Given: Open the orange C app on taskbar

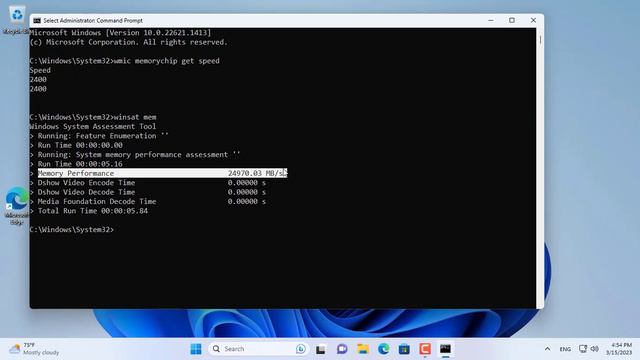Looking at the screenshot, I should [425, 349].
